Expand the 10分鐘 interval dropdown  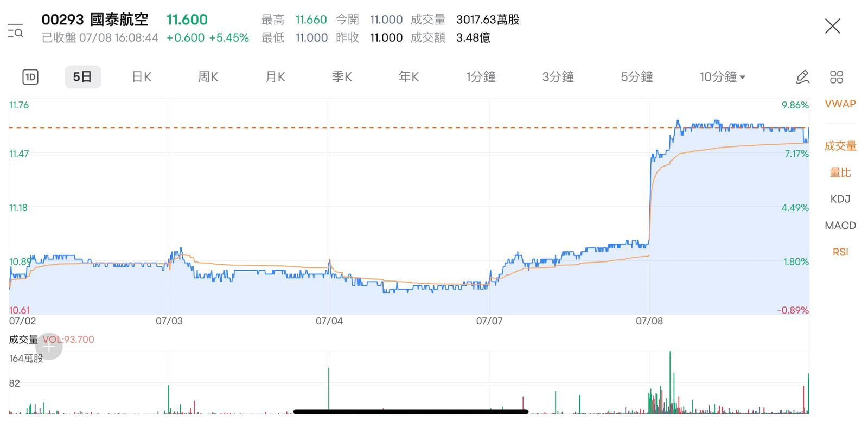pyautogui.click(x=722, y=77)
